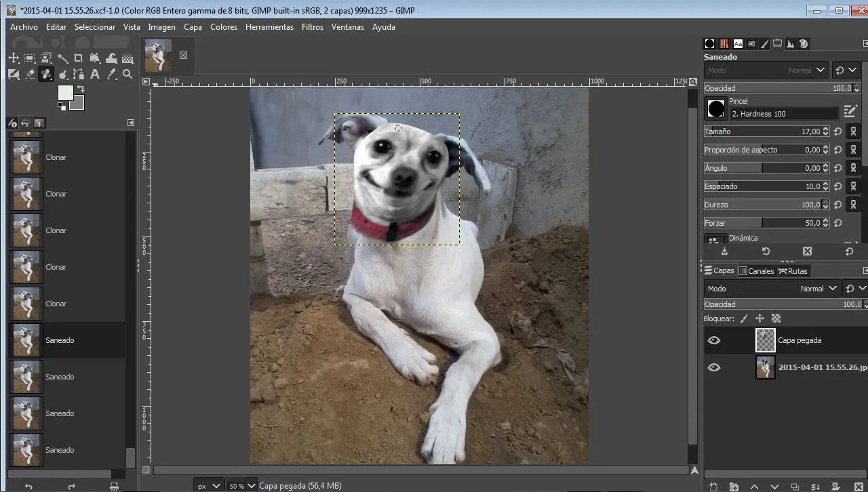Click the background color swatch
The width and height of the screenshot is (868, 492).
pos(79,104)
